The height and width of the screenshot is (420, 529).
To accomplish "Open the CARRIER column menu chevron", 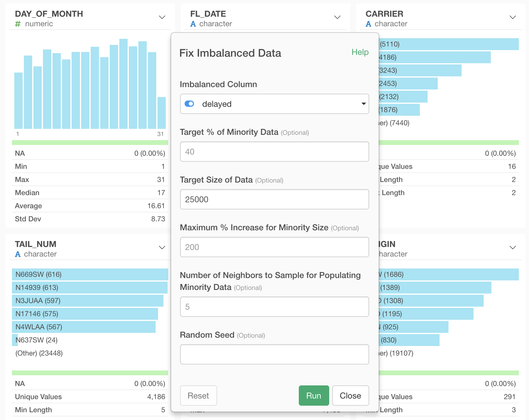I will click(513, 17).
